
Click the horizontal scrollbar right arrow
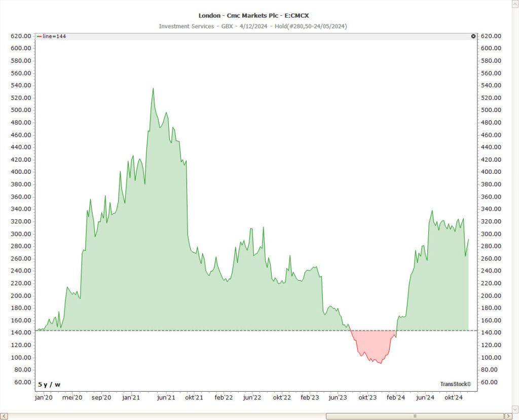[507, 416]
